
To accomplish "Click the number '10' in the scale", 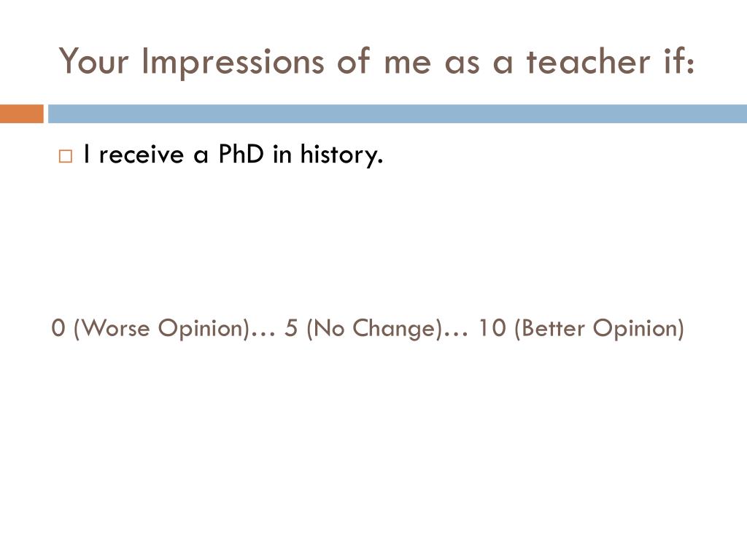I will 492,328.
